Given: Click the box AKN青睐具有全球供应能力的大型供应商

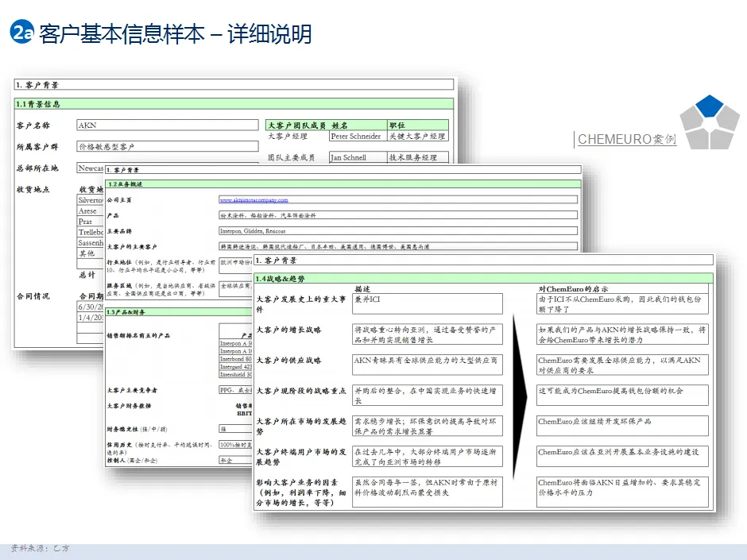Looking at the screenshot, I should tap(428, 365).
